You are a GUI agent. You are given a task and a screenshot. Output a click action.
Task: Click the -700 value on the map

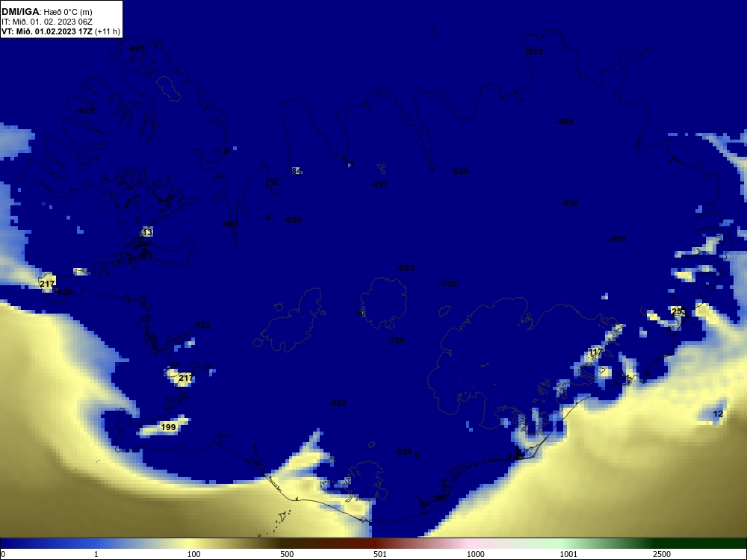448,284
